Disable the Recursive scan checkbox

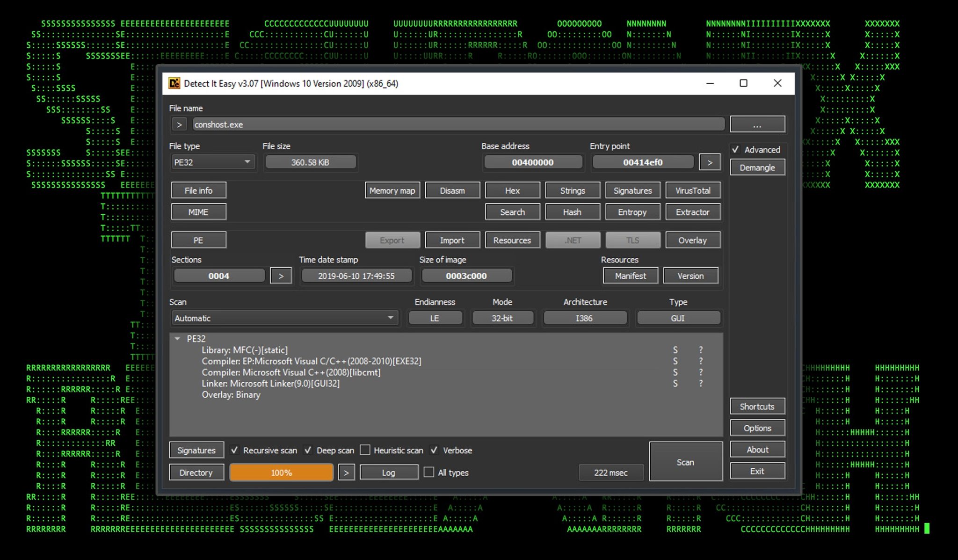click(x=235, y=450)
